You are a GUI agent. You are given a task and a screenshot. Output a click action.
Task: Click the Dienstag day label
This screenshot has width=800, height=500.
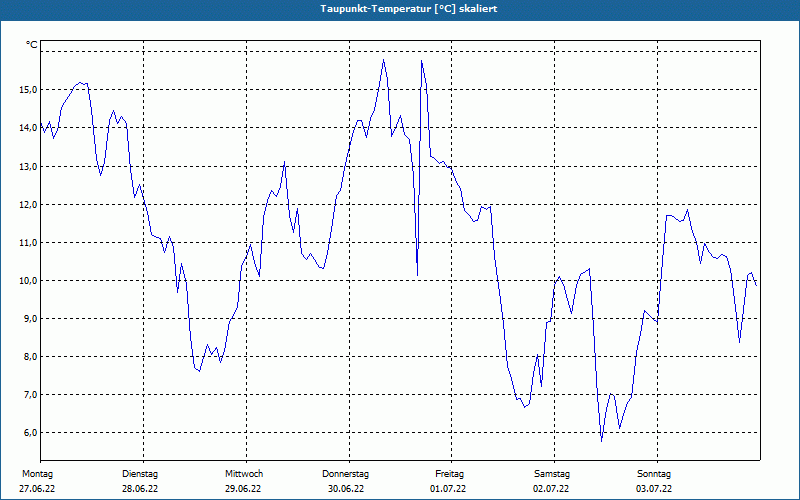tap(140, 474)
